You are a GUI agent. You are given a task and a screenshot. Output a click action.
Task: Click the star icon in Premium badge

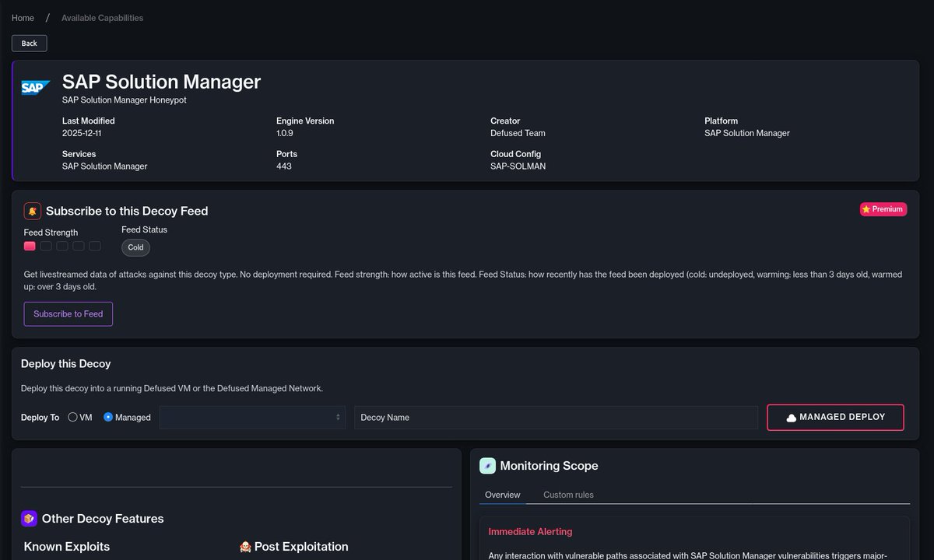pyautogui.click(x=866, y=209)
